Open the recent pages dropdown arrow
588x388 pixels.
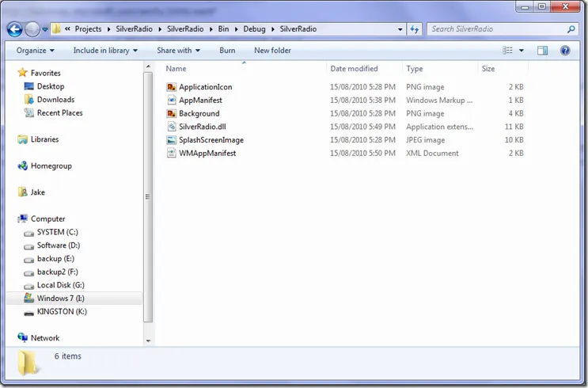(x=45, y=29)
